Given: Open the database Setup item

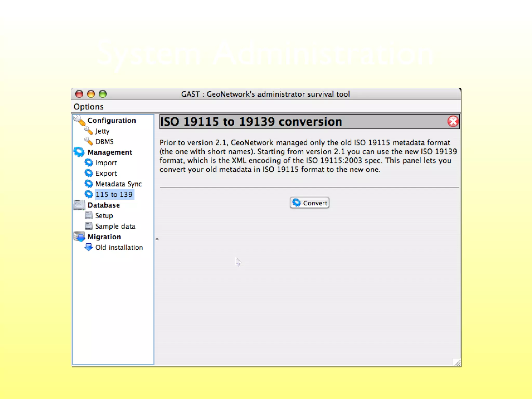Looking at the screenshot, I should tap(104, 216).
